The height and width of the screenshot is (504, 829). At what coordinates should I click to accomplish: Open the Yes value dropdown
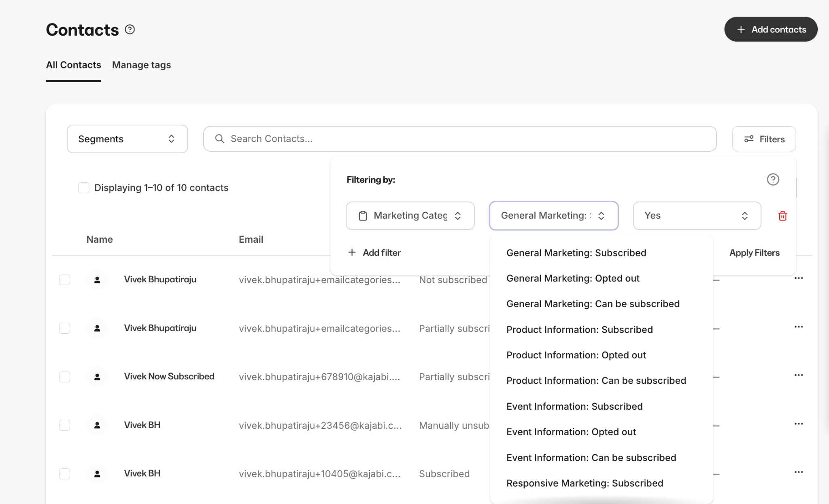tap(696, 216)
